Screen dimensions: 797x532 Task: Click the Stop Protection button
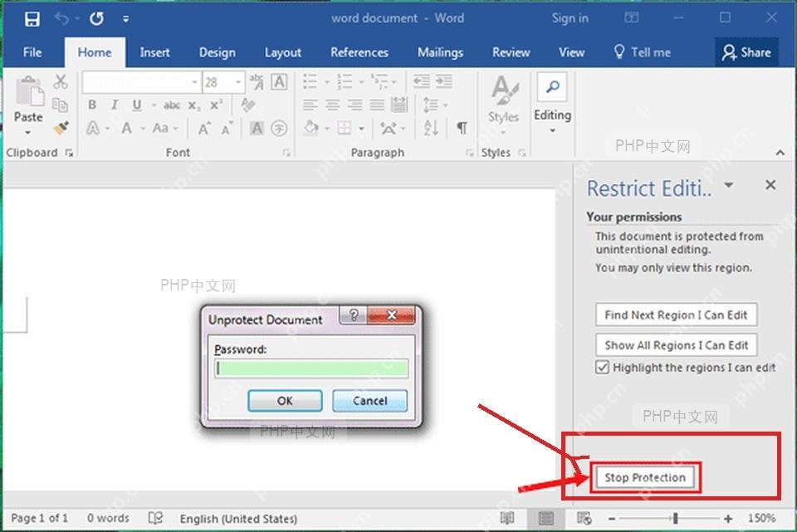[645, 477]
